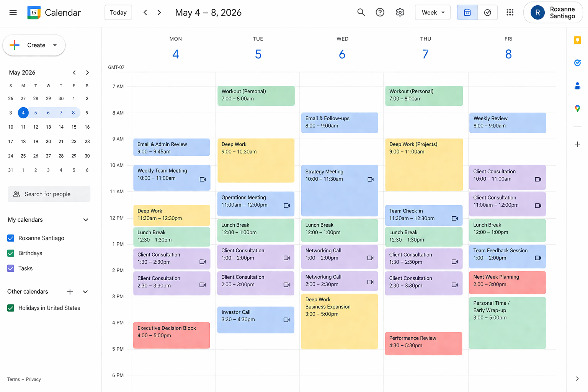Click the Create button
Viewport: 588px width, 392px height.
pyautogui.click(x=34, y=45)
